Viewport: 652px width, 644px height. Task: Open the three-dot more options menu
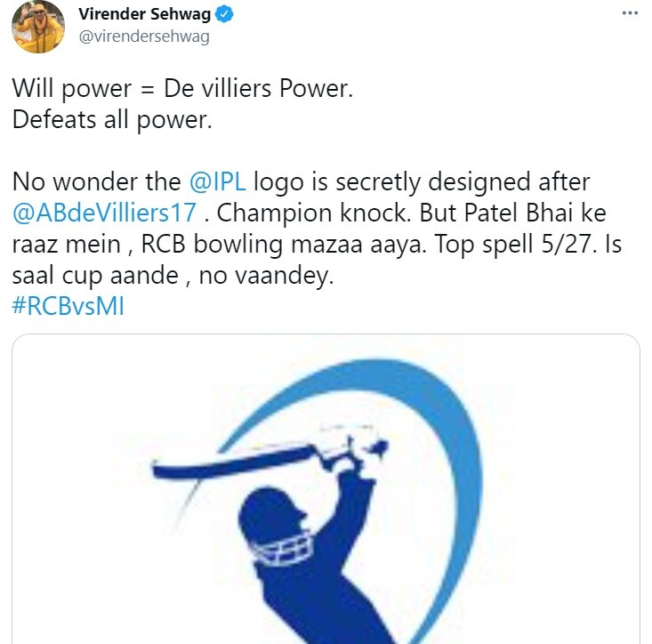coord(630,13)
